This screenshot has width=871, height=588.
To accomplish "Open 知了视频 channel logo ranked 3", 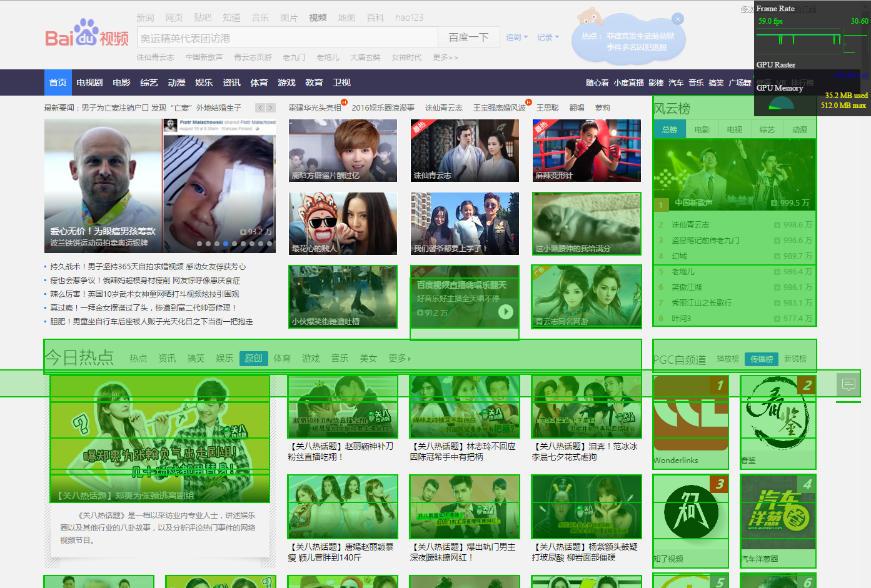I will pyautogui.click(x=691, y=513).
